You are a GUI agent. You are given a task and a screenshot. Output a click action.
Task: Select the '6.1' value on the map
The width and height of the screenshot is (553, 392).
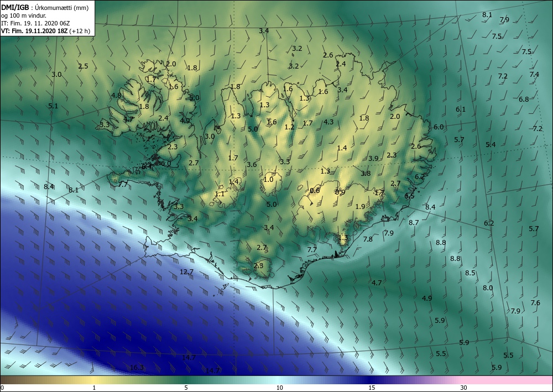[x=461, y=109]
